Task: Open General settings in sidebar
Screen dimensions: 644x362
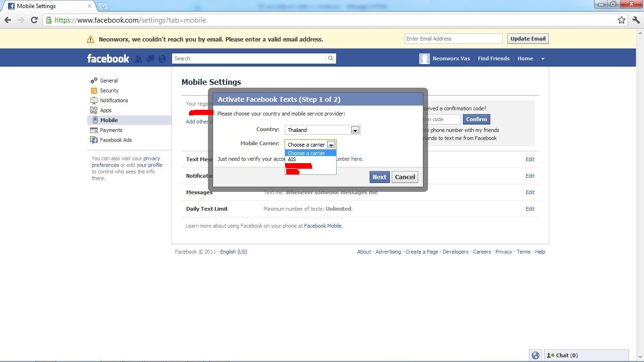Action: tap(108, 81)
